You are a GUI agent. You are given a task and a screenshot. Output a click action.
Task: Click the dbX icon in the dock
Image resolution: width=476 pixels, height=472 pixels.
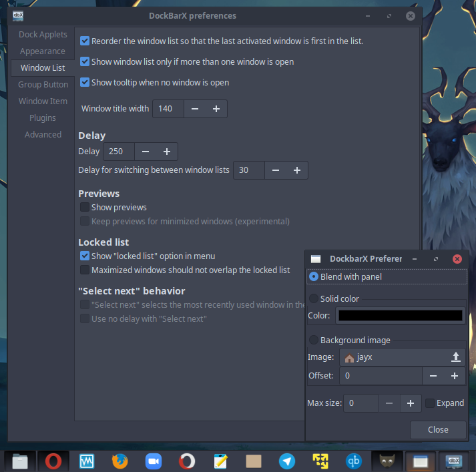coord(454,461)
